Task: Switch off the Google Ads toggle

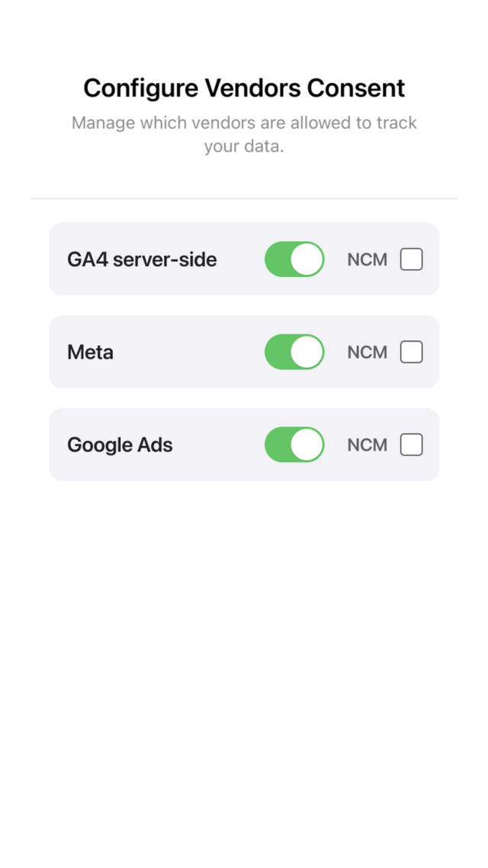Action: (x=294, y=445)
